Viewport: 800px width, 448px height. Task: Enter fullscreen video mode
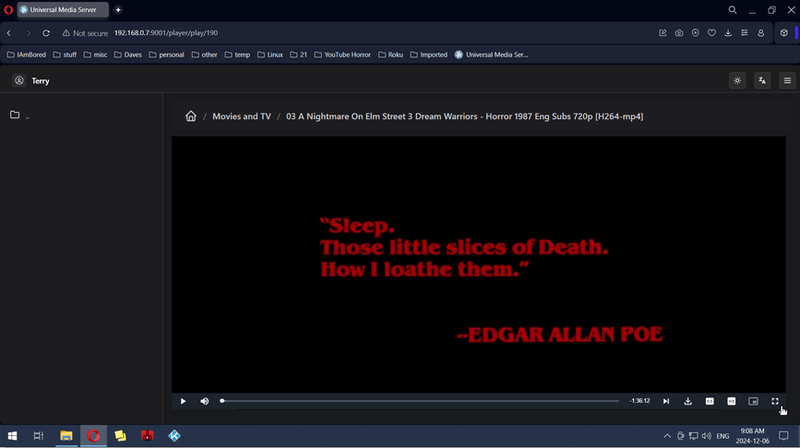click(775, 401)
